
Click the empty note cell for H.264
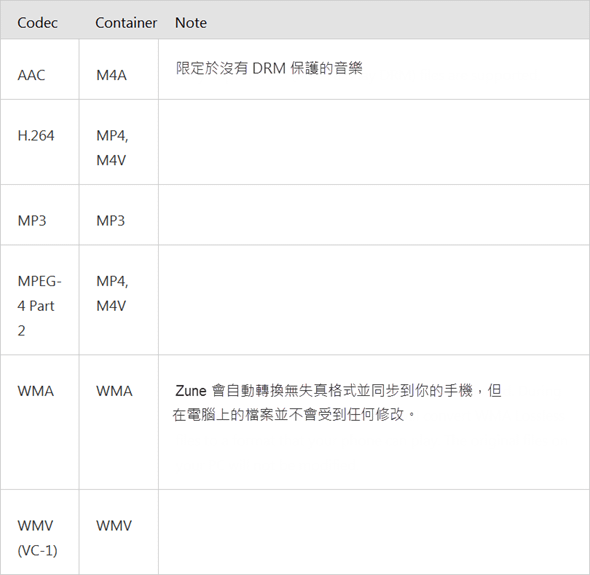pos(374,142)
